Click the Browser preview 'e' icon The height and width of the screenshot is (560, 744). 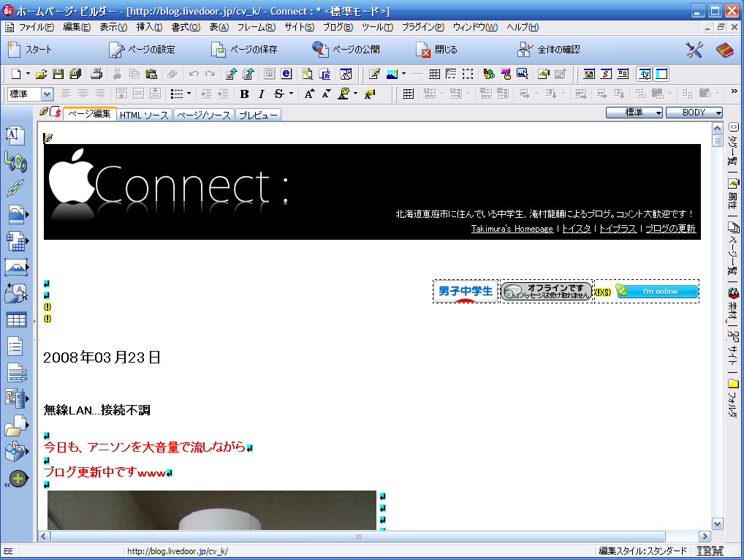pyautogui.click(x=286, y=74)
